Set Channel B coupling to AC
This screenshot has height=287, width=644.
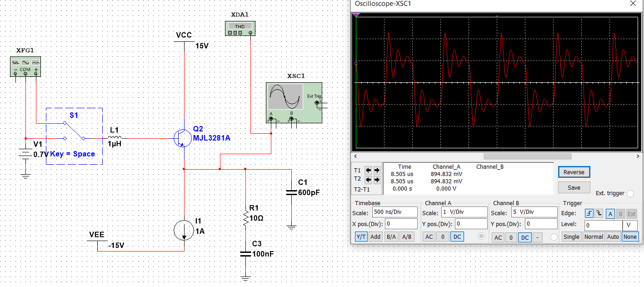(498, 237)
